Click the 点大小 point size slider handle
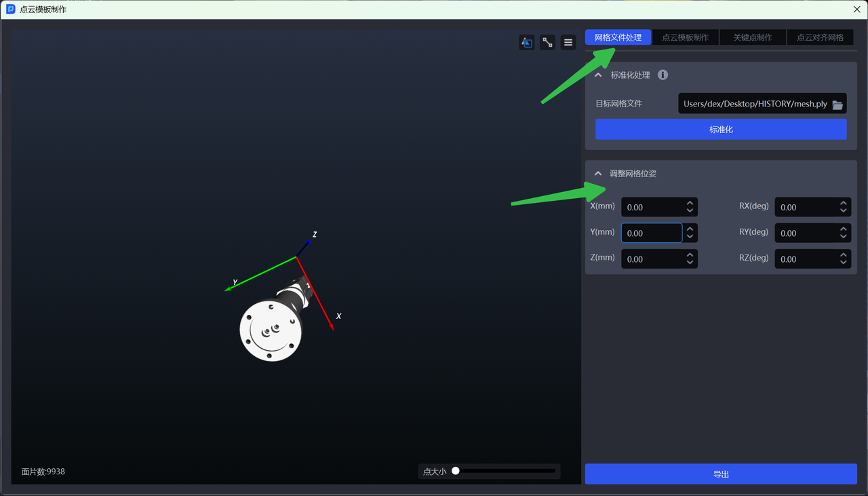The image size is (868, 496). (x=456, y=471)
